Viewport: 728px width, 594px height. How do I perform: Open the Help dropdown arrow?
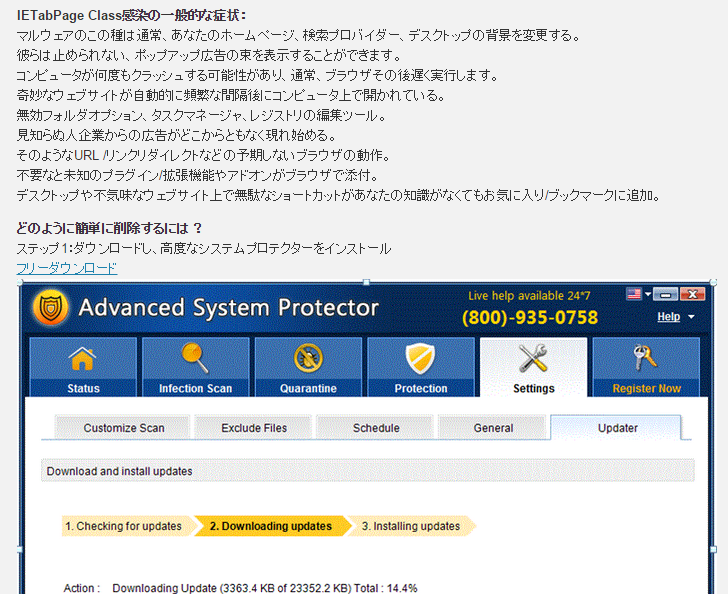[x=691, y=317]
